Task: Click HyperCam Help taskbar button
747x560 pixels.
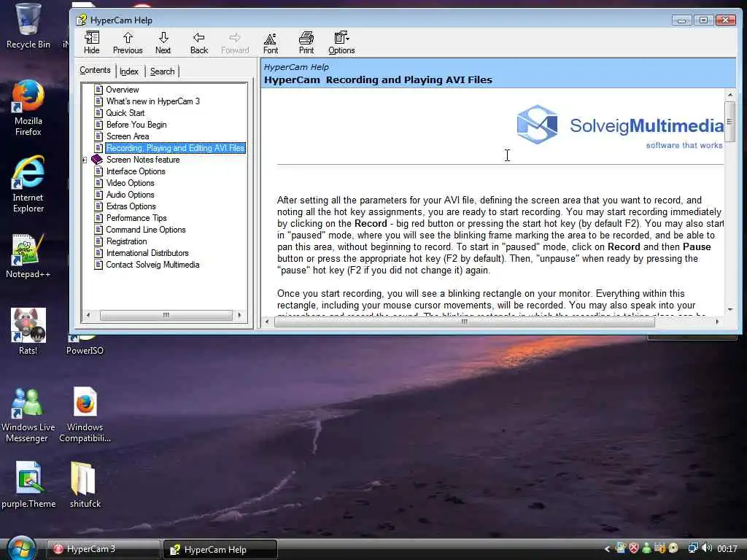Action: [220, 550]
